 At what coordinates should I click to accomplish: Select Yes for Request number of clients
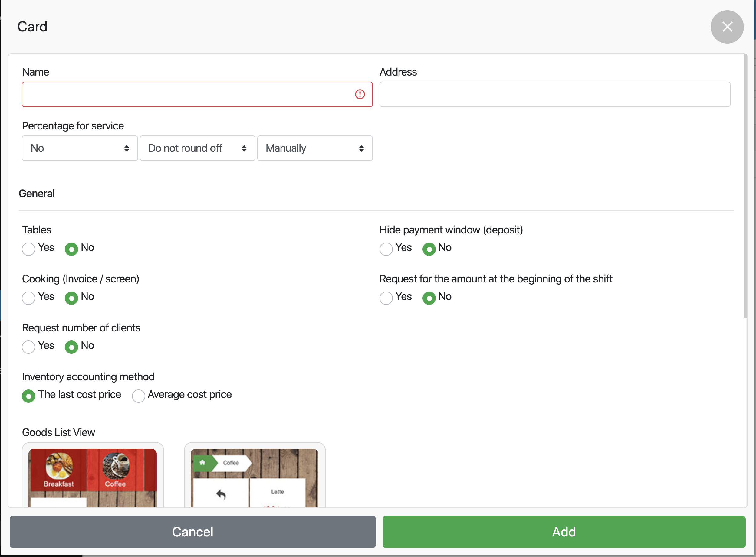point(29,347)
